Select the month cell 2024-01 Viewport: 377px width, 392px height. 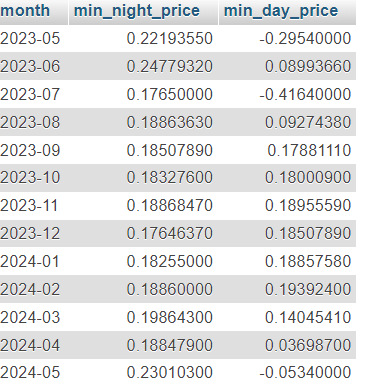30,261
